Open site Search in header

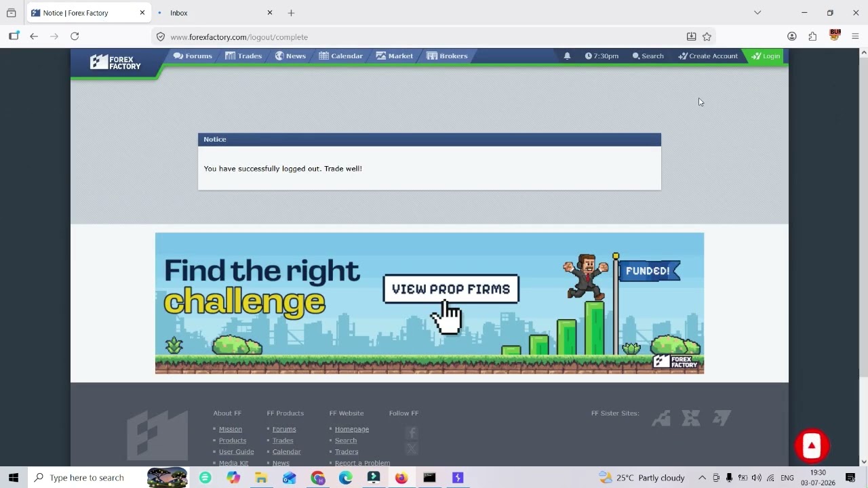click(x=648, y=56)
